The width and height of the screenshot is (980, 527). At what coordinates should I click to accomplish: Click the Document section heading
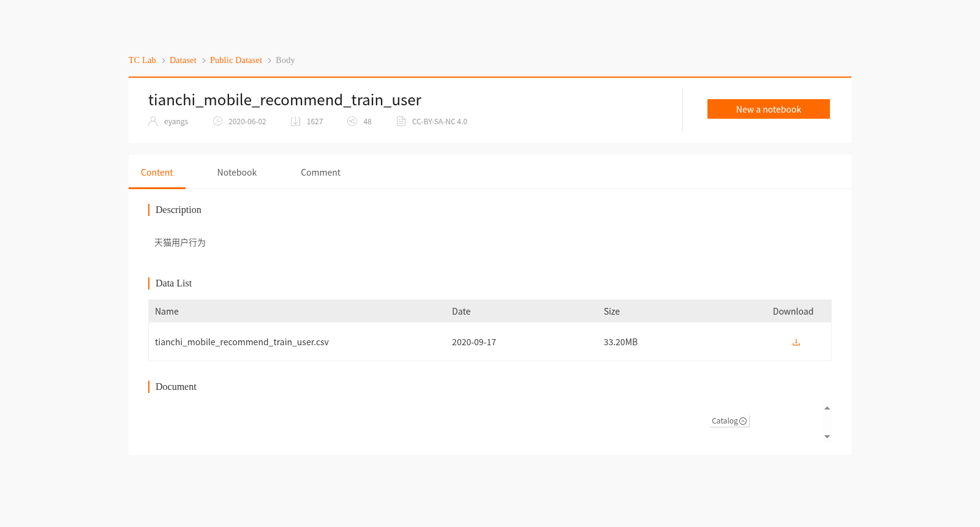176,387
